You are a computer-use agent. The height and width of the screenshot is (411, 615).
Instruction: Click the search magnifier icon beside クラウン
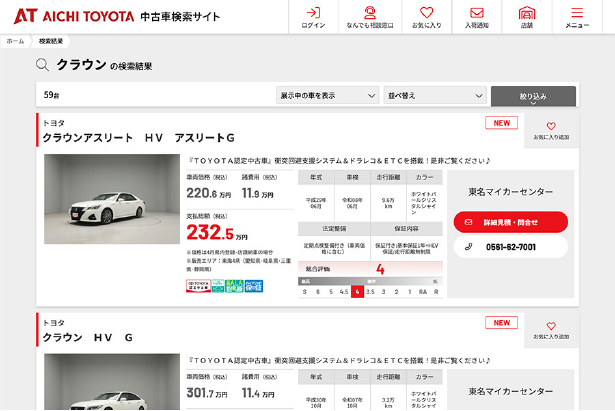click(42, 65)
